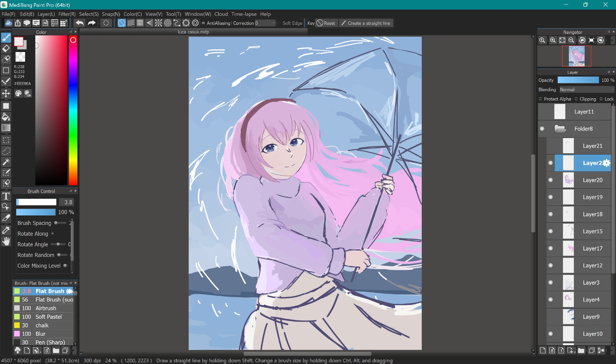The width and height of the screenshot is (616, 364).
Task: Toggle the Clipping checkbox
Action: pyautogui.click(x=576, y=99)
